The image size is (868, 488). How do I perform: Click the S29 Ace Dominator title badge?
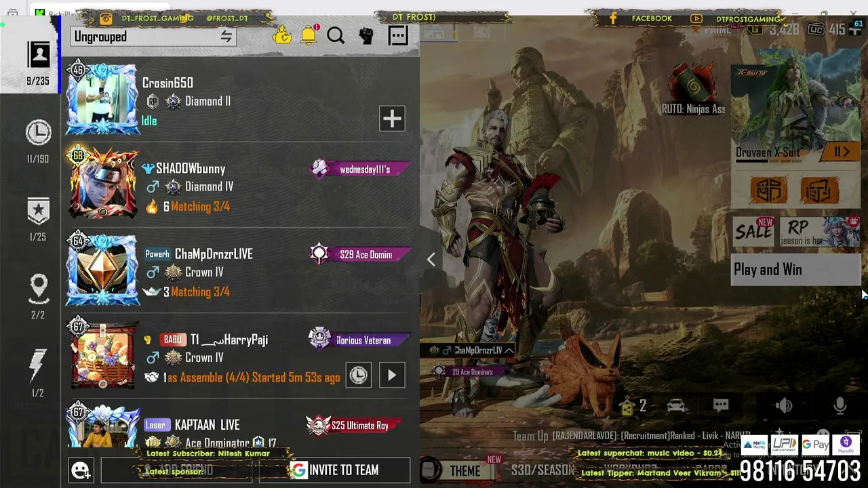click(x=361, y=255)
